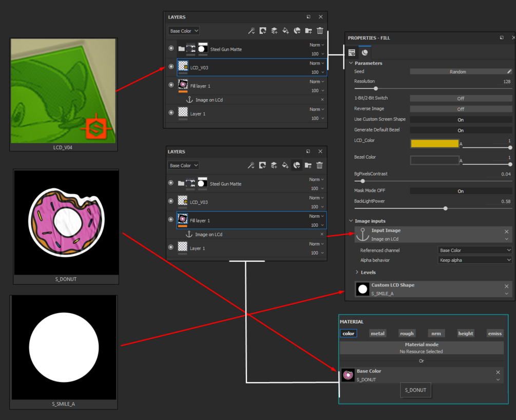Click Add effect wand icon in upper Layers panel

252,31
